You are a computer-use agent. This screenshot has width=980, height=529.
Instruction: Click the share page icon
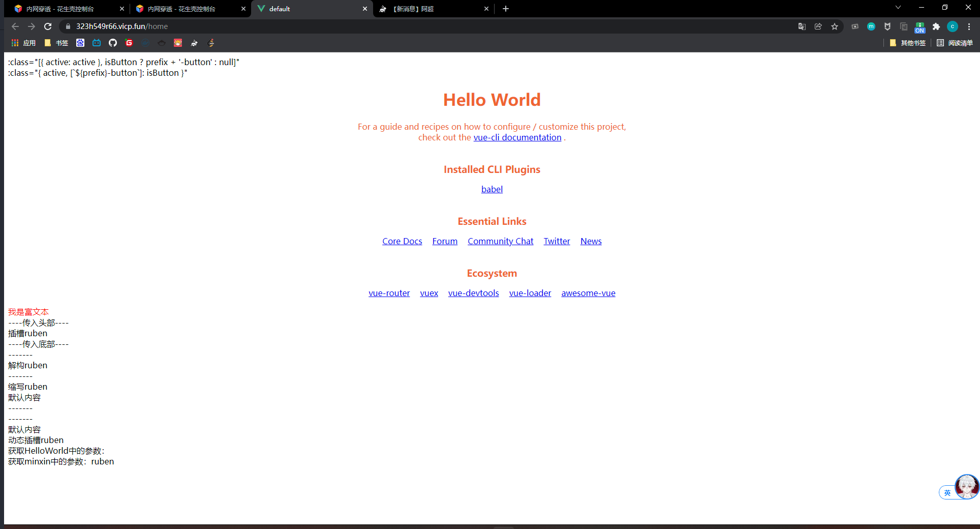pos(818,26)
